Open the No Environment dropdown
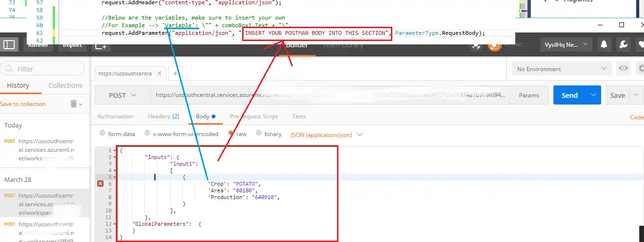 562,69
